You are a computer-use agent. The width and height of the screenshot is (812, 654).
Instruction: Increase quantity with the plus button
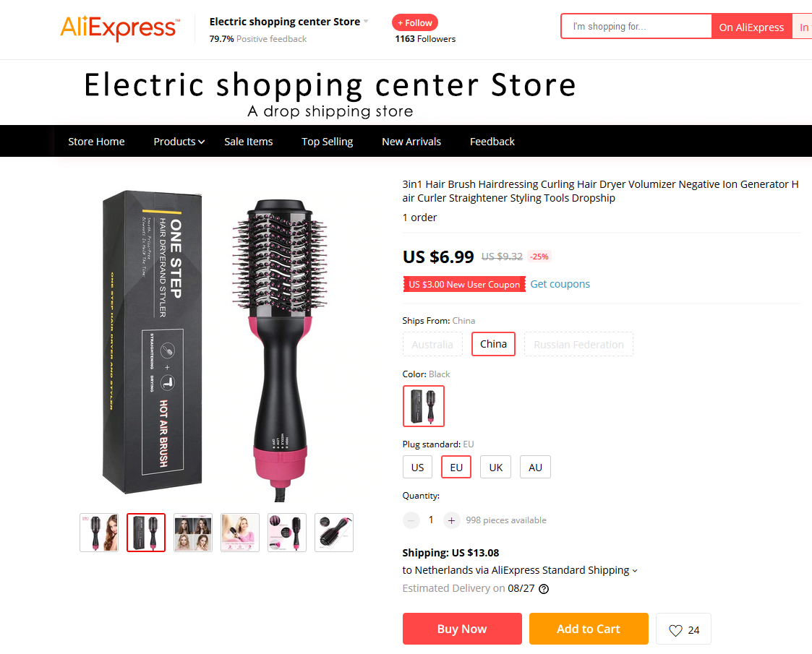point(452,520)
